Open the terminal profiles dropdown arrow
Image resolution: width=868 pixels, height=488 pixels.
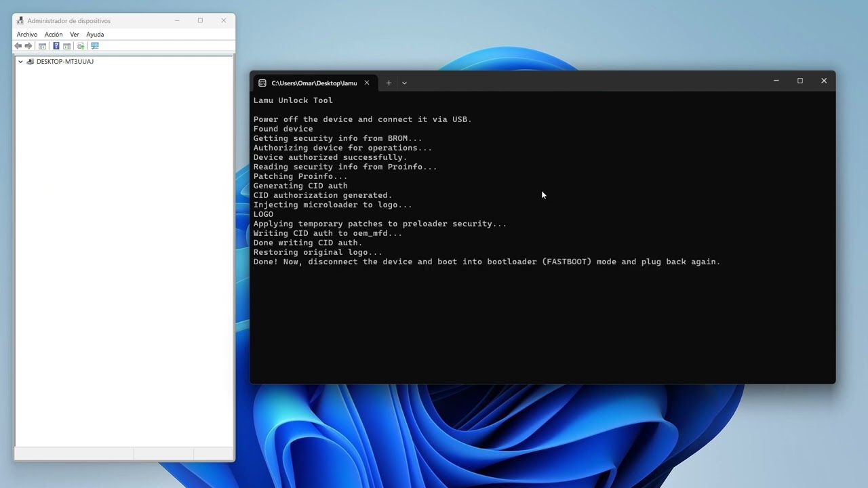tap(404, 83)
